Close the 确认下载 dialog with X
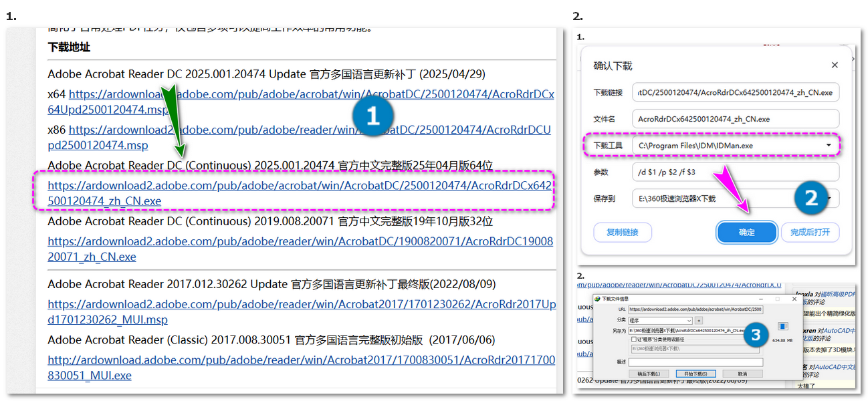Image resolution: width=868 pixels, height=401 pixels. point(835,65)
